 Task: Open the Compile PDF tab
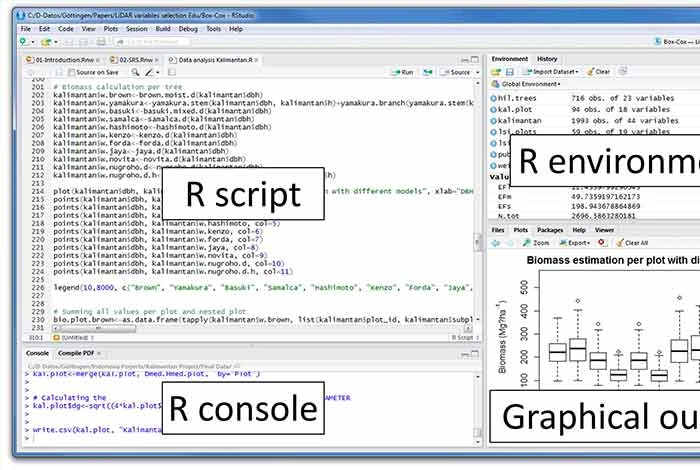click(x=76, y=353)
